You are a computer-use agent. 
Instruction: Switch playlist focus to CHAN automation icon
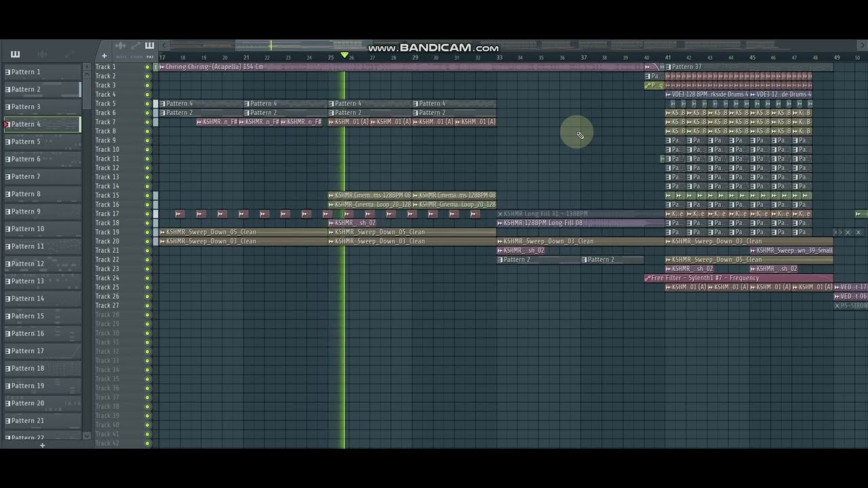(x=136, y=46)
